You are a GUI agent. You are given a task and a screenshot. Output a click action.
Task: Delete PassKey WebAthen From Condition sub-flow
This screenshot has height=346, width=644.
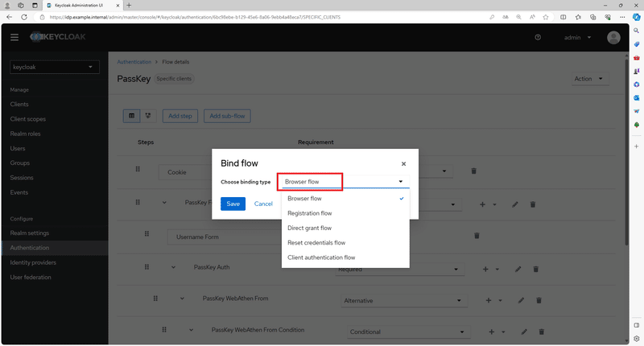(541, 332)
